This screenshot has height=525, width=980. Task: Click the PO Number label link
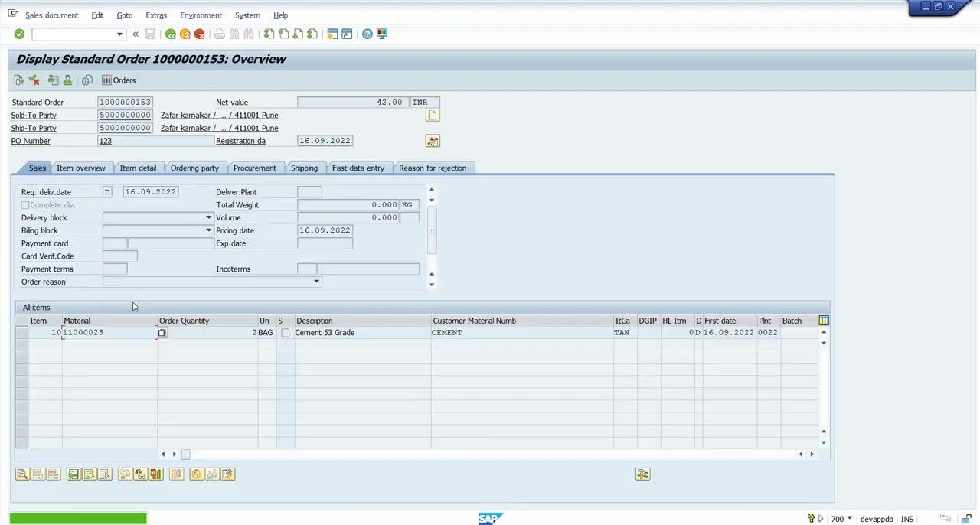[31, 141]
